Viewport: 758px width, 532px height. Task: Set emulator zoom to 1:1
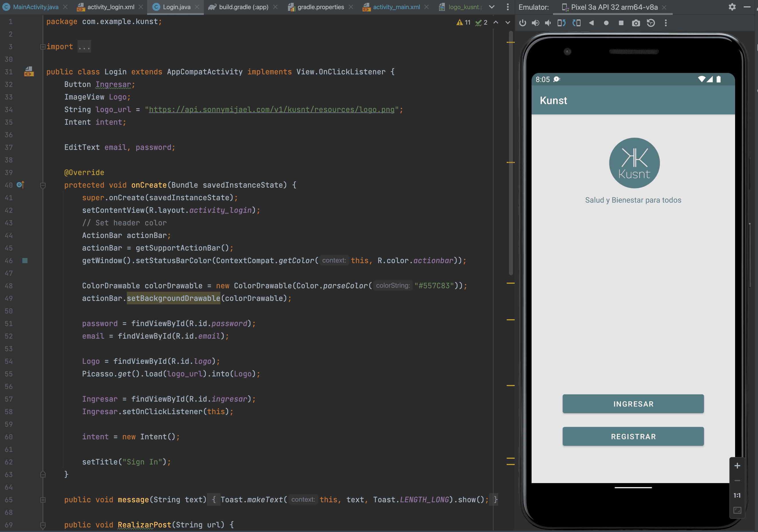tap(737, 495)
